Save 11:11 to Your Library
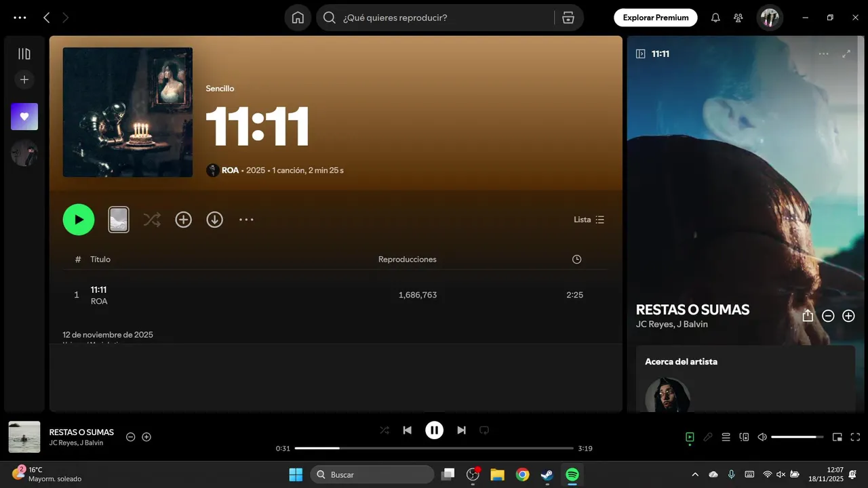 [184, 220]
